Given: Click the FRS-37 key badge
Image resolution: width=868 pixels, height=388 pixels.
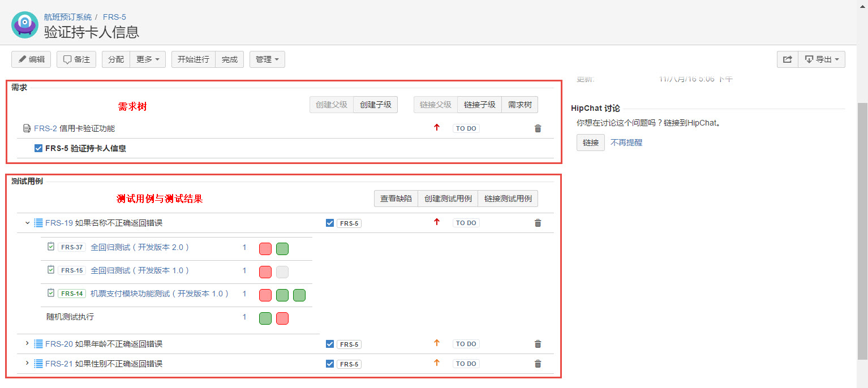Looking at the screenshot, I should (x=71, y=247).
